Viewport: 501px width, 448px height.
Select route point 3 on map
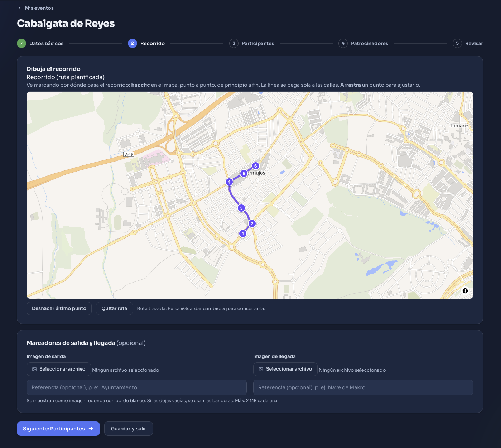241,208
